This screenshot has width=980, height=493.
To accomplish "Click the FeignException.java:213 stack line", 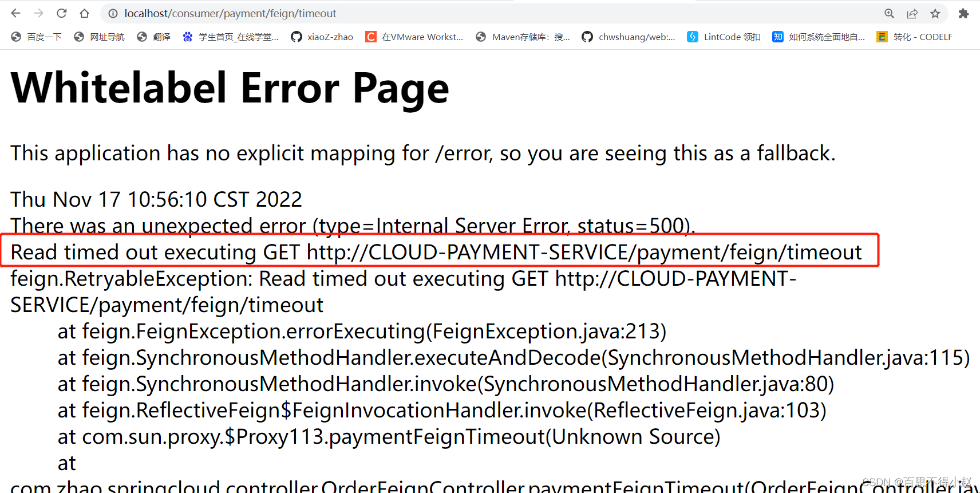I will (362, 332).
